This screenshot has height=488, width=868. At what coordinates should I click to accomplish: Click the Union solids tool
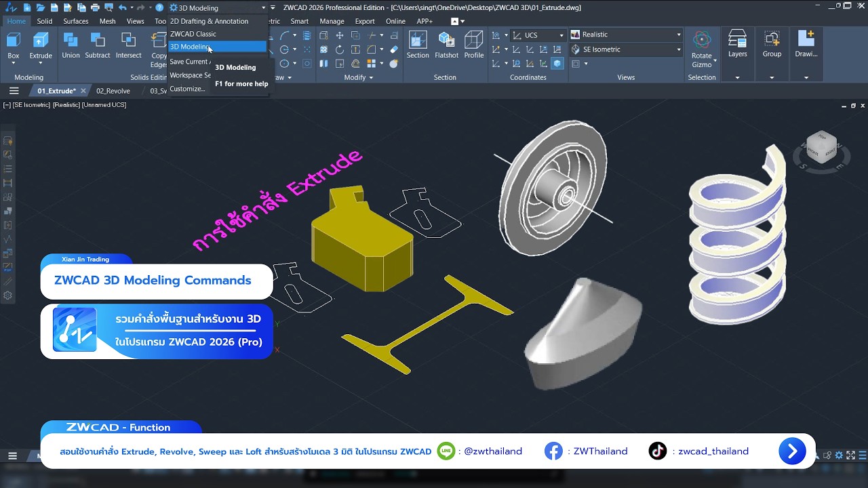(x=71, y=45)
